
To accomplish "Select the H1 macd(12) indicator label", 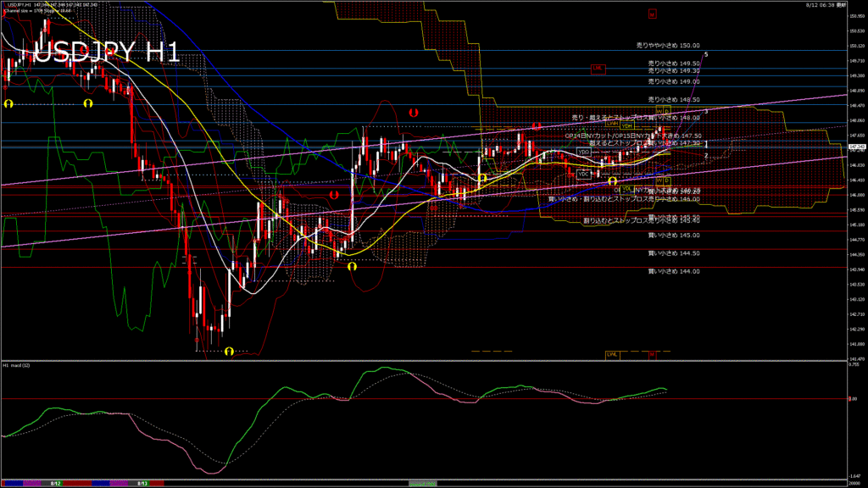I will click(17, 365).
